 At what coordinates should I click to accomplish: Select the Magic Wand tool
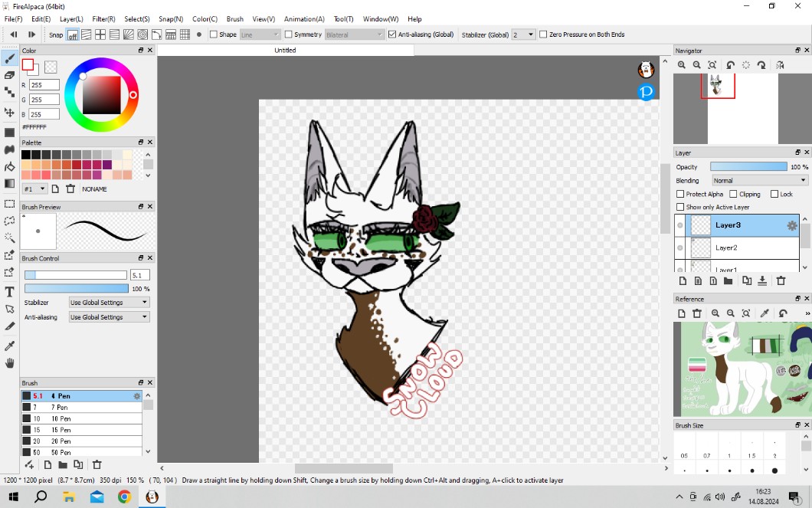[10, 238]
